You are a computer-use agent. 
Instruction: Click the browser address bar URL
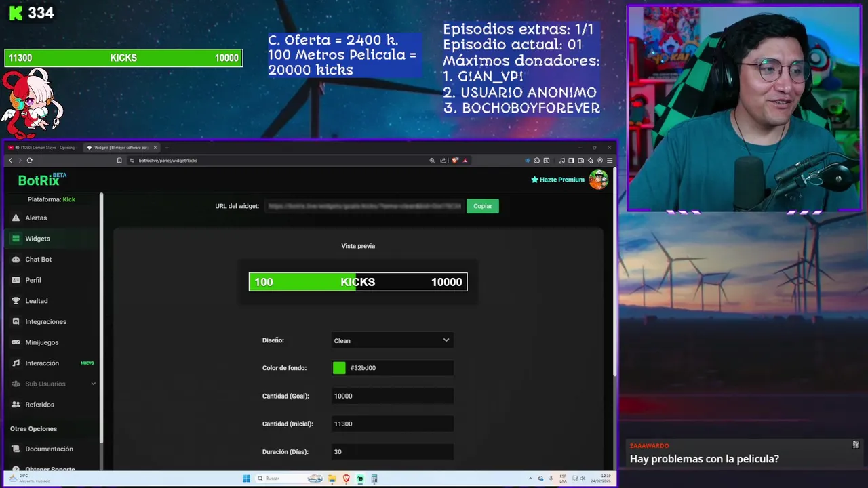[x=168, y=161]
